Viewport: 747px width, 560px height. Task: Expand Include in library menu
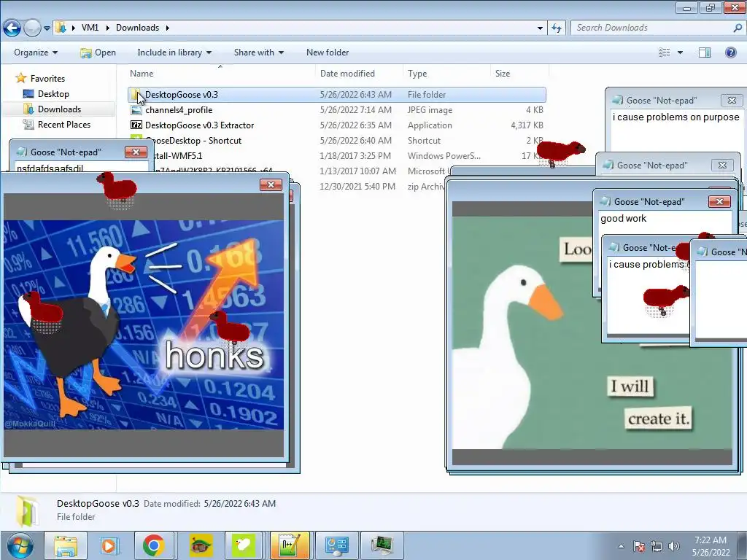click(174, 52)
